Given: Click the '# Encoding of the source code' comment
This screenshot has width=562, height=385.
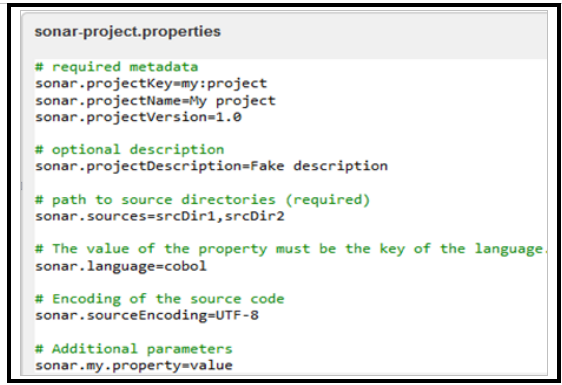Looking at the screenshot, I should (x=159, y=299).
